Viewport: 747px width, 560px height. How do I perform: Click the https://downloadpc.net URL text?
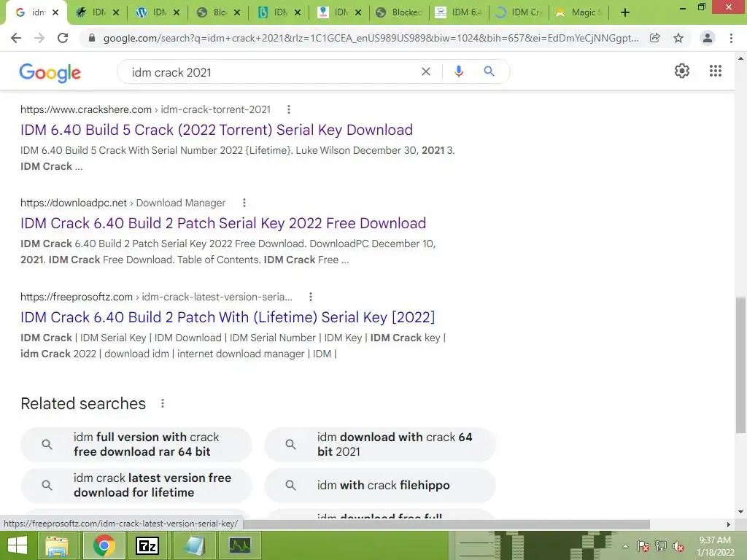pos(74,203)
